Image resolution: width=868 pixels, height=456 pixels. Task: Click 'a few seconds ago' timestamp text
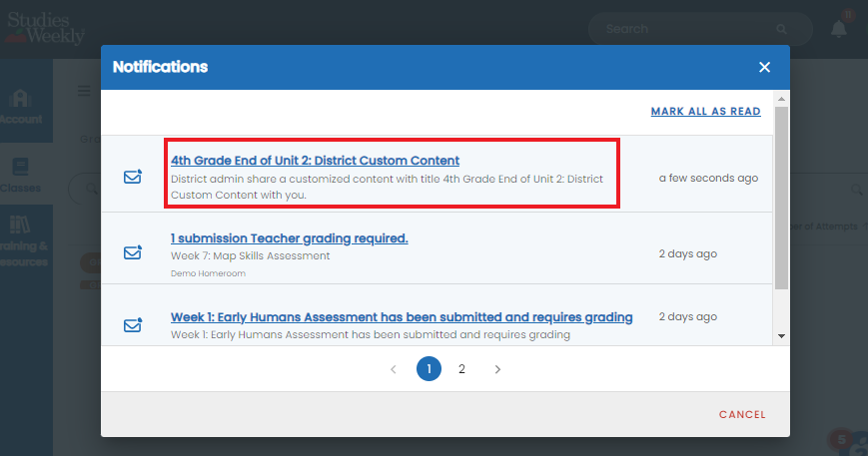[708, 178]
